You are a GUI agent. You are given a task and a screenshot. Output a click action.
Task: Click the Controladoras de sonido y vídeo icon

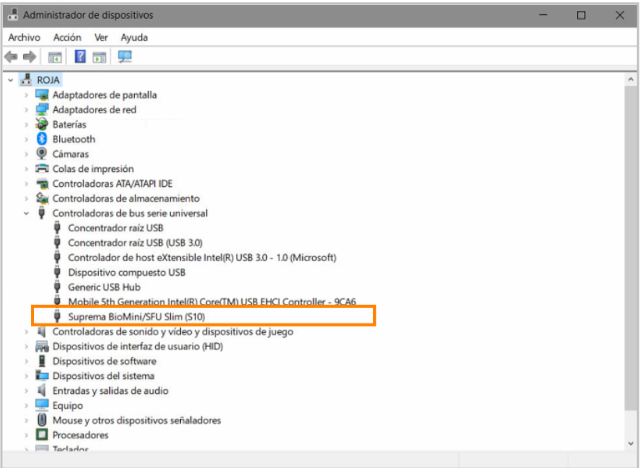pos(42,332)
